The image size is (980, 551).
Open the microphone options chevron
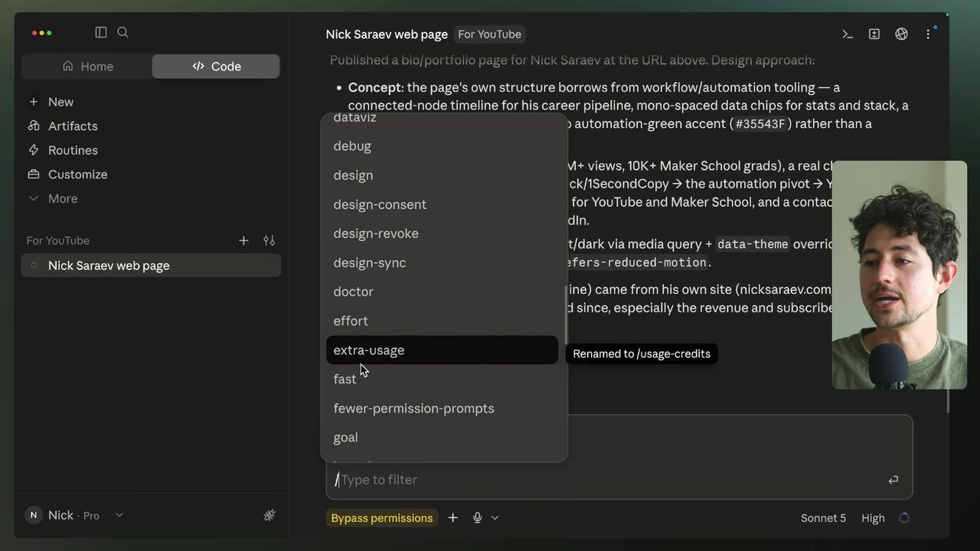495,518
